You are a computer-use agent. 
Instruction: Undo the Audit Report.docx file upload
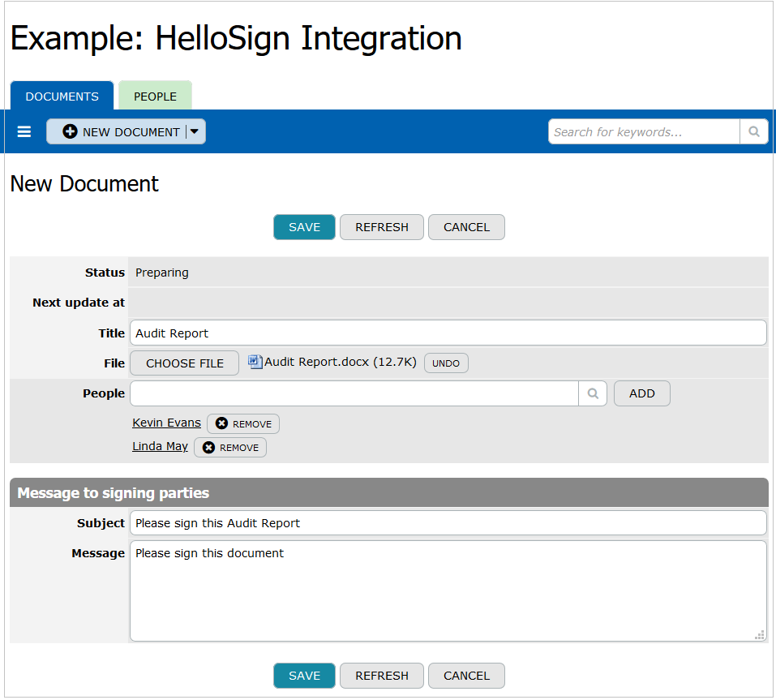446,363
